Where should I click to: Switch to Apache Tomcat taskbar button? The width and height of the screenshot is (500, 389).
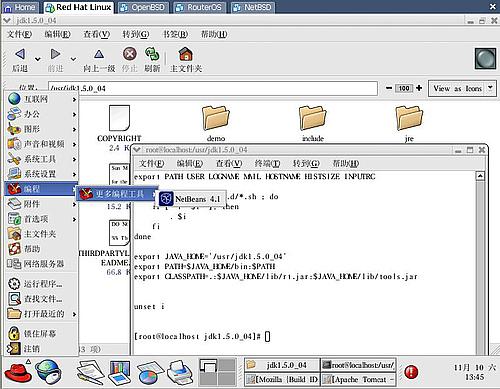[x=358, y=379]
